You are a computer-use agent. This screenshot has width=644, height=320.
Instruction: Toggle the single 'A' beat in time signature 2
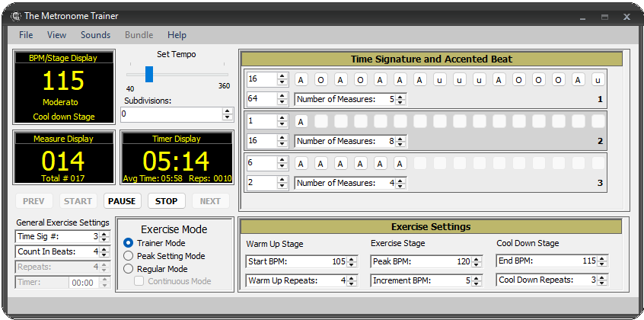301,121
